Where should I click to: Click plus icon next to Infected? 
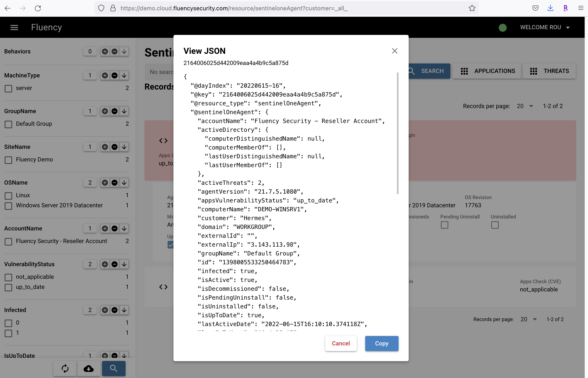tap(105, 310)
